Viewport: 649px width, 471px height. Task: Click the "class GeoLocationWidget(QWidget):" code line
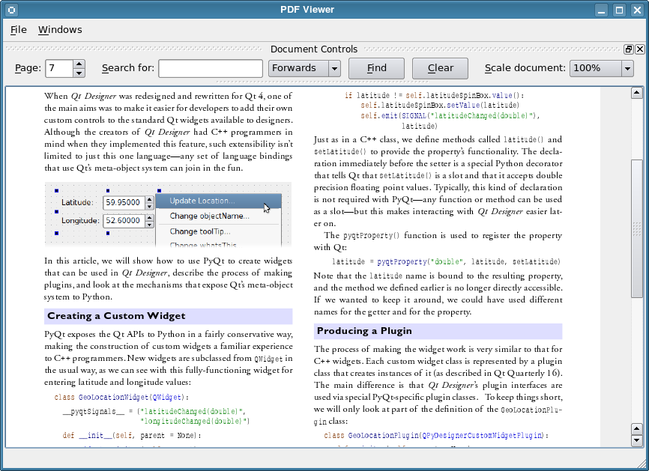(122, 397)
